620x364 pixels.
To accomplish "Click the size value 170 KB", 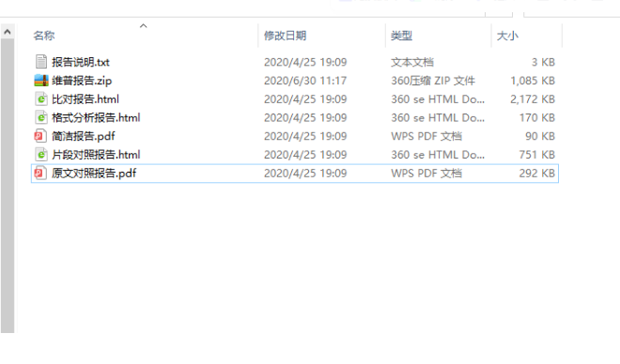I will pos(537,117).
